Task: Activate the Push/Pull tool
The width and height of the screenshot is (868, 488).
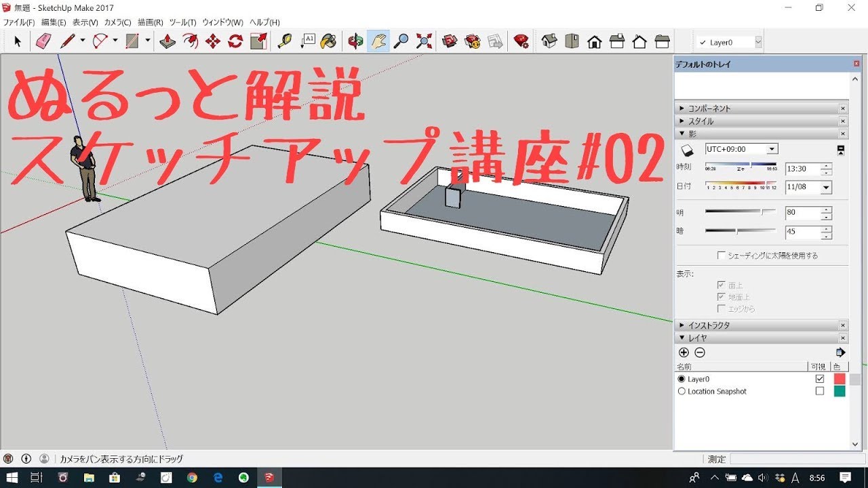Action: click(x=167, y=41)
